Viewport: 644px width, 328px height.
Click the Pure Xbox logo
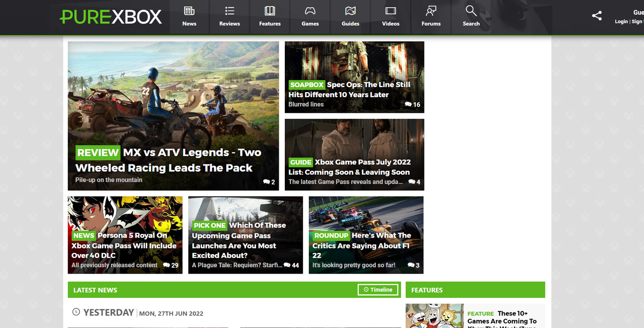pyautogui.click(x=111, y=17)
